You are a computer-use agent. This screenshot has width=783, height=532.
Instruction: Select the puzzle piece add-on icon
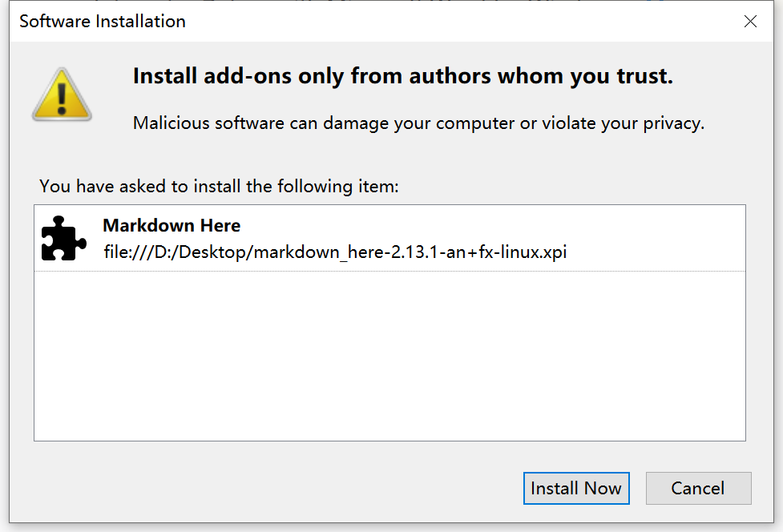click(x=63, y=239)
